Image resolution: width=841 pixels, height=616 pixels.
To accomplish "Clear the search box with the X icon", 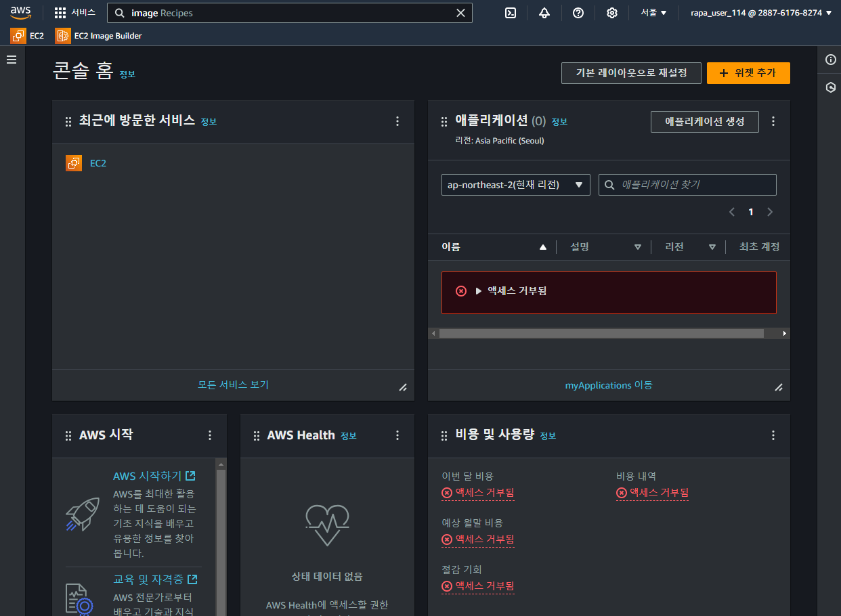I will click(460, 13).
